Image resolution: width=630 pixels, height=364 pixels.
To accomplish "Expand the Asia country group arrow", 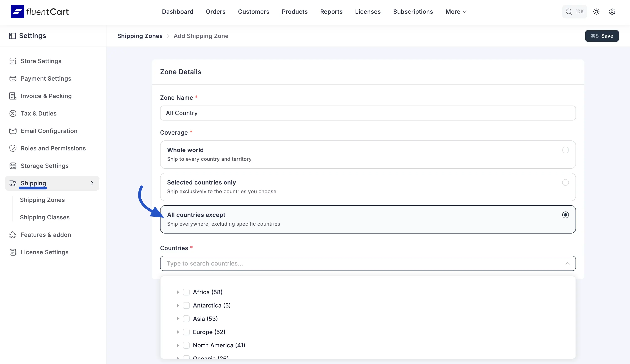I will pos(178,318).
